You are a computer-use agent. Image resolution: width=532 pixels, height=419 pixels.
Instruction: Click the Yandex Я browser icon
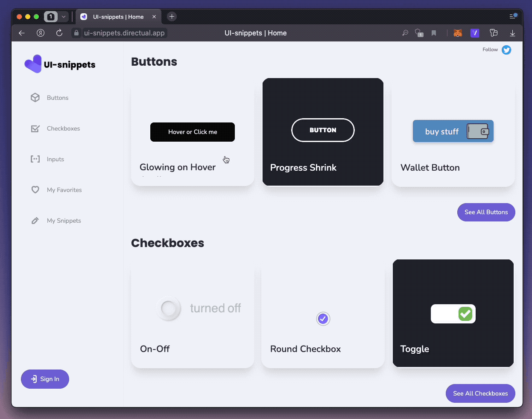coord(41,33)
